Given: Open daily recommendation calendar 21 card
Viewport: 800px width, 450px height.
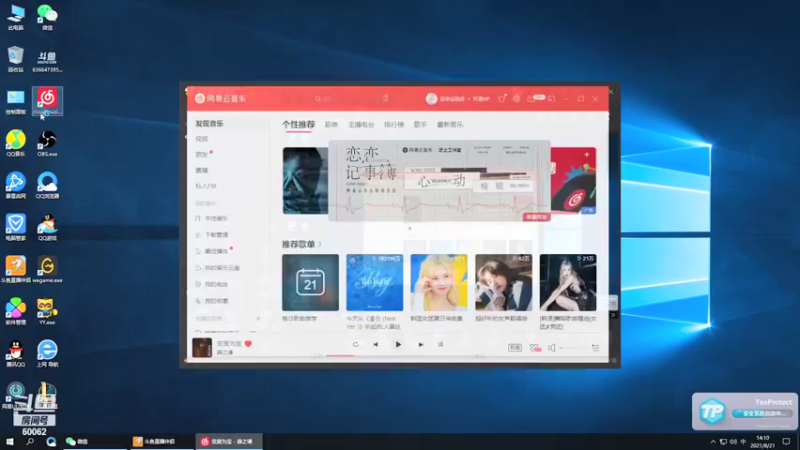Looking at the screenshot, I should (310, 283).
